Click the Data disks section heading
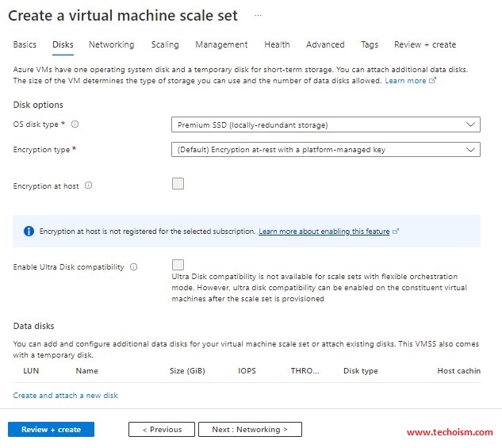Screen dimensions: 502x448 33,326
